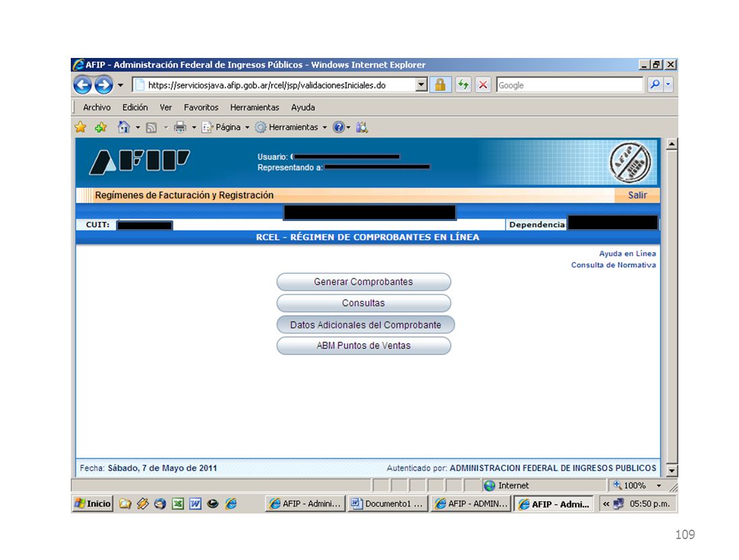Click the RSS feeds icon

pos(151,127)
